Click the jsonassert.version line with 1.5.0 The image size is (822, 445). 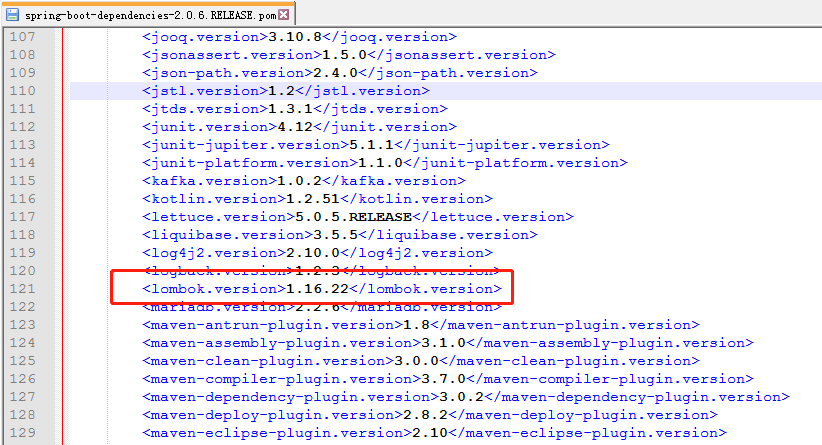(349, 55)
